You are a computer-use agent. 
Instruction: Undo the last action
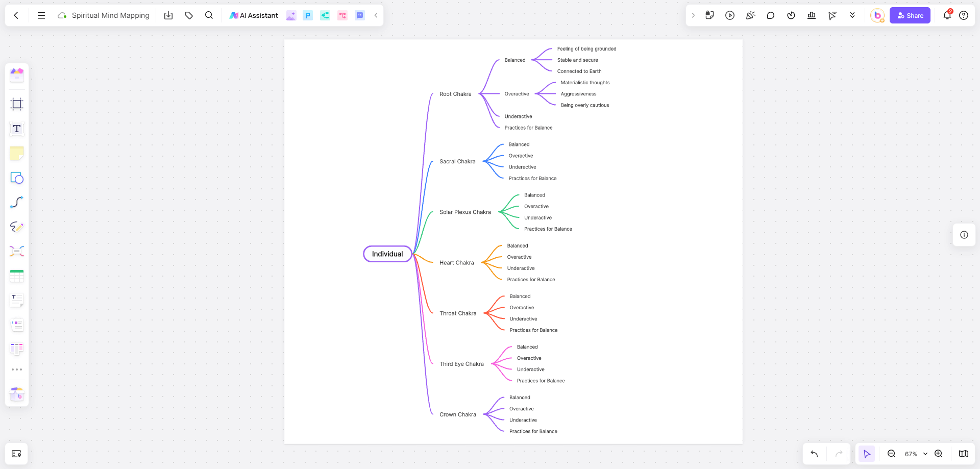coord(815,454)
